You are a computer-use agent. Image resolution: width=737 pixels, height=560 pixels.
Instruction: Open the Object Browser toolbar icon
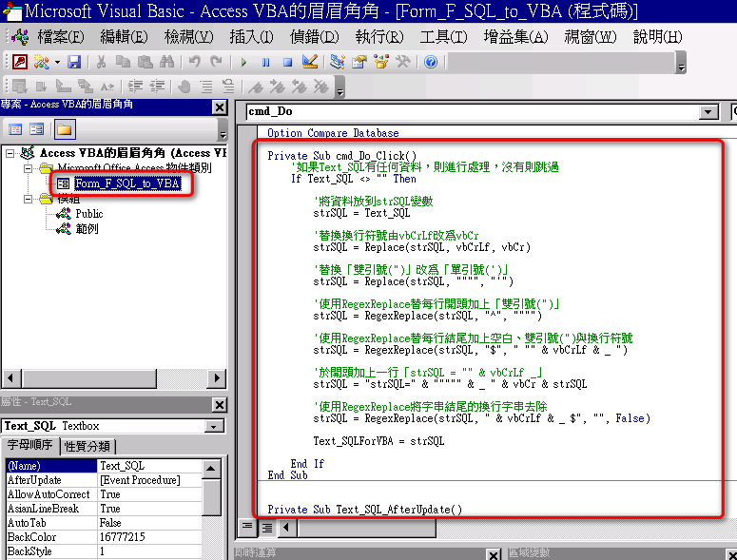tap(381, 62)
